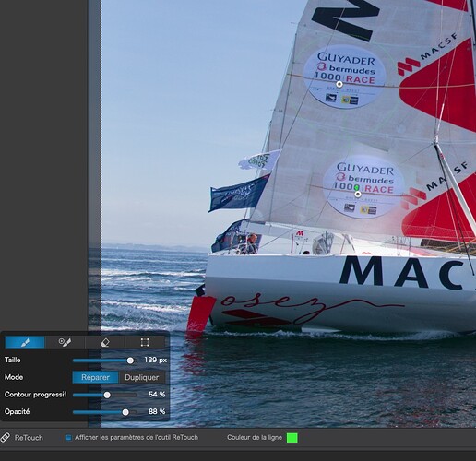Click the 88 % opacity value
Screen dimensions: 476x461
(x=157, y=411)
